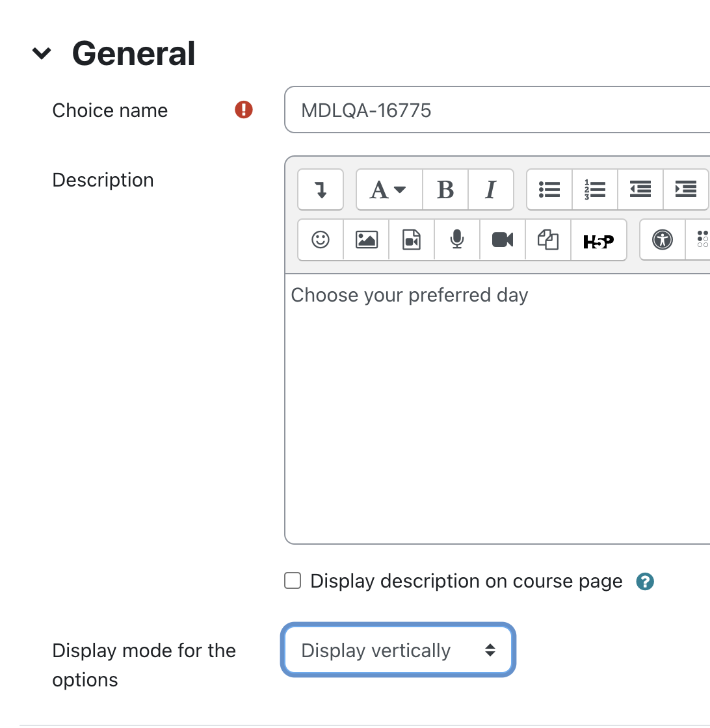The image size is (710, 728).
Task: Click the insert image icon
Action: (366, 240)
